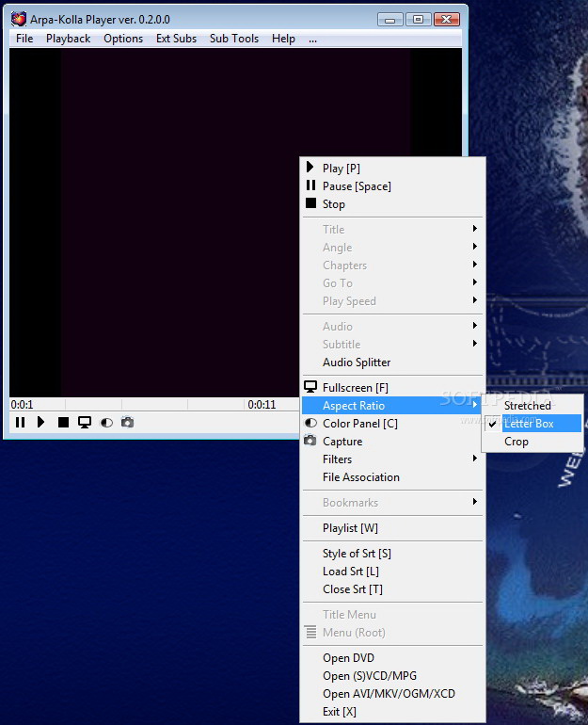Click Open DVD in the context menu
The width and height of the screenshot is (588, 725).
click(x=348, y=658)
